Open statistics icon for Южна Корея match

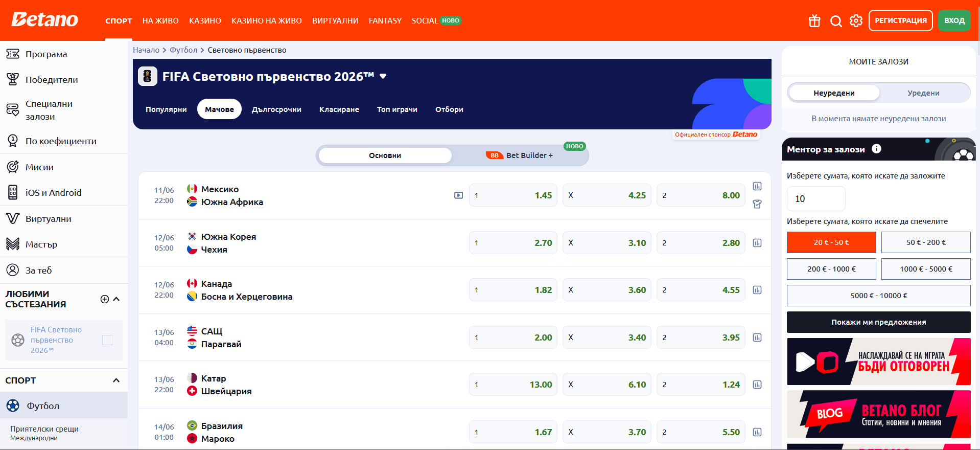tap(757, 243)
